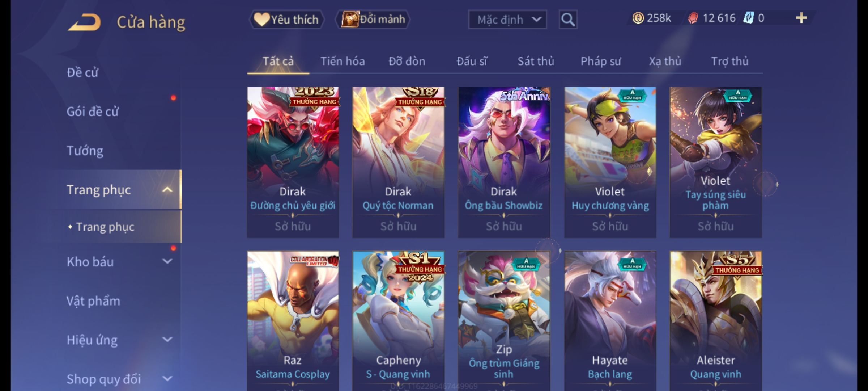868x391 pixels.
Task: Open the search magnifier icon
Action: click(x=568, y=20)
